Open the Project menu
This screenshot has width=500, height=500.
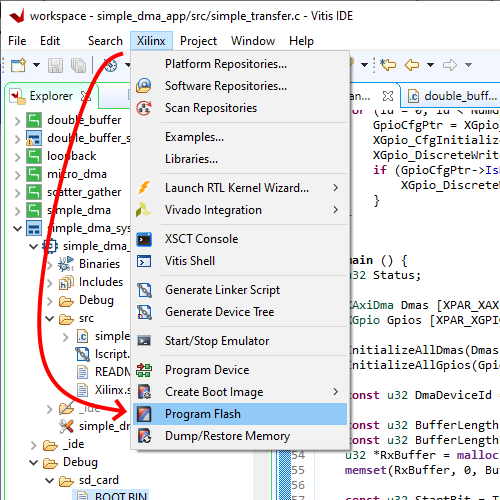tap(198, 41)
